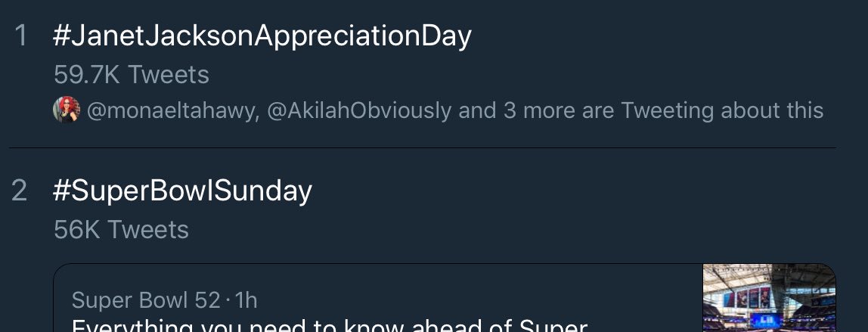868x332 pixels.
Task: Click the "1h" timestamp on the card
Action: [x=246, y=300]
